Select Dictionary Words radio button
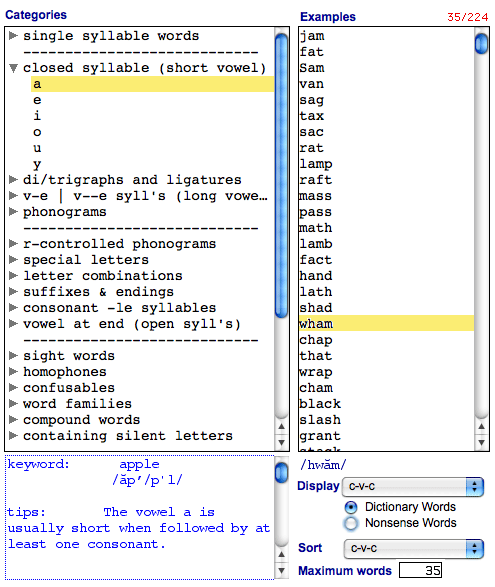This screenshot has width=495, height=587. [351, 507]
